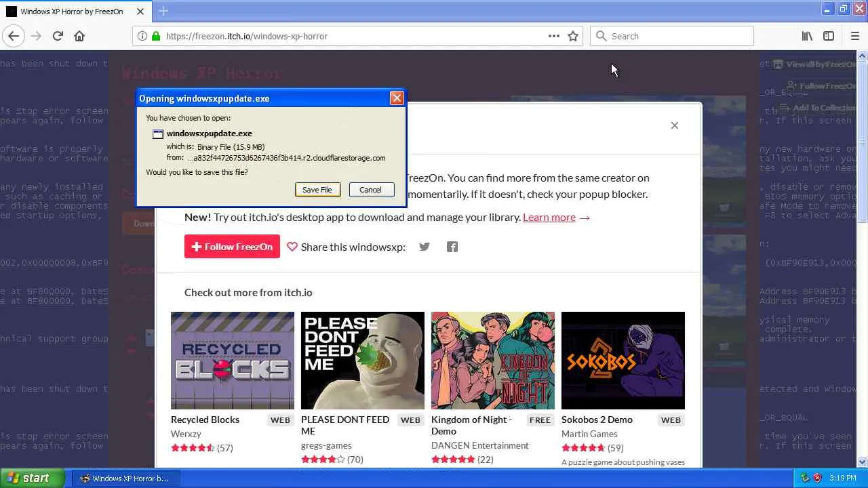Click the 3:19 PM taskbar clock
This screenshot has height=488, width=868.
click(x=842, y=479)
